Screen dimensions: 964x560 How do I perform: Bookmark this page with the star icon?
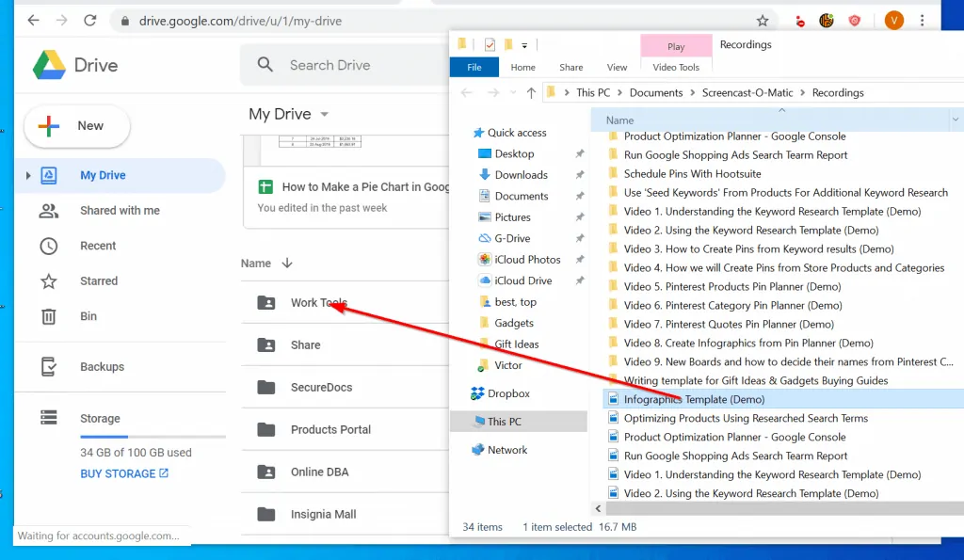763,21
